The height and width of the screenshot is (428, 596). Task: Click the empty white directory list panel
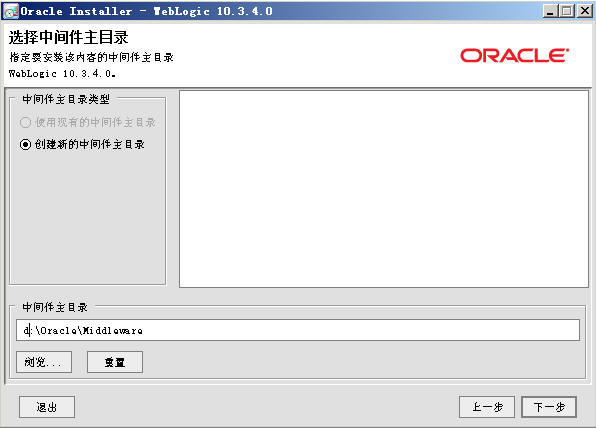tap(384, 189)
